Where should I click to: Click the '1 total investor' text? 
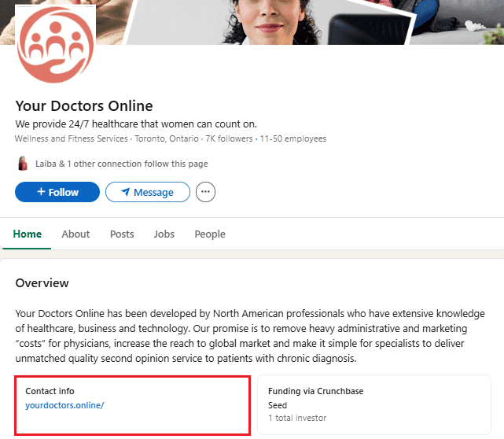(x=297, y=418)
